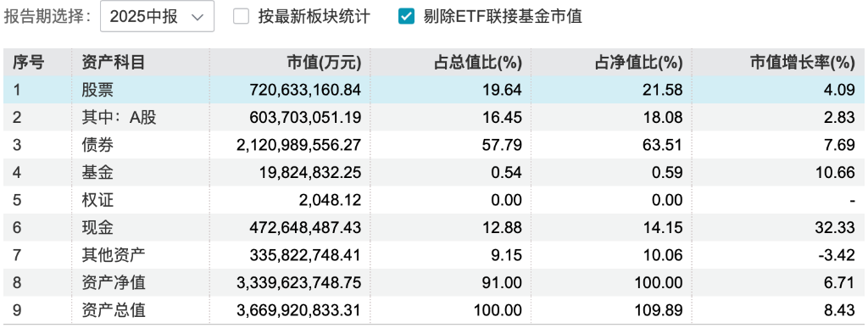Select the 权证 asset row
Image resolution: width=868 pixels, height=328 pixels.
(x=434, y=200)
